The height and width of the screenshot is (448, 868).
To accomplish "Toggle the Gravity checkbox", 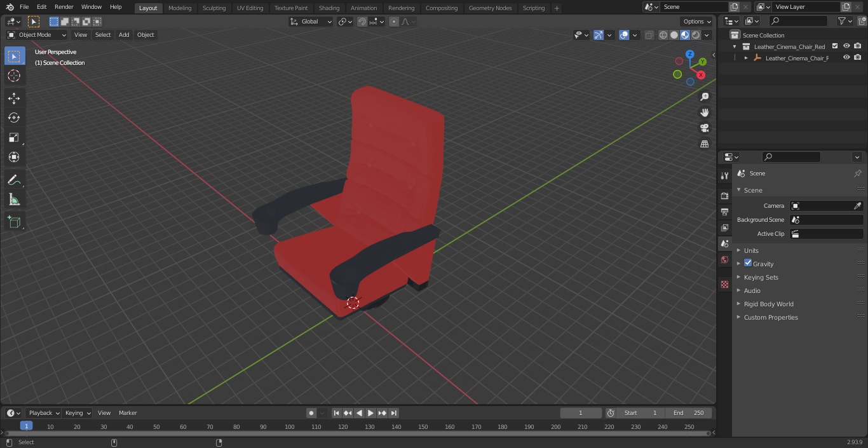I will coord(748,263).
